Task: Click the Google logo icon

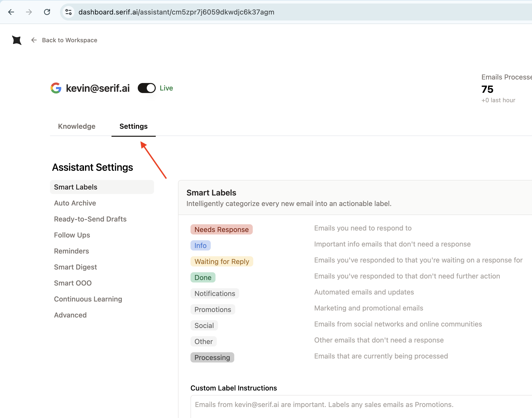Action: point(56,88)
